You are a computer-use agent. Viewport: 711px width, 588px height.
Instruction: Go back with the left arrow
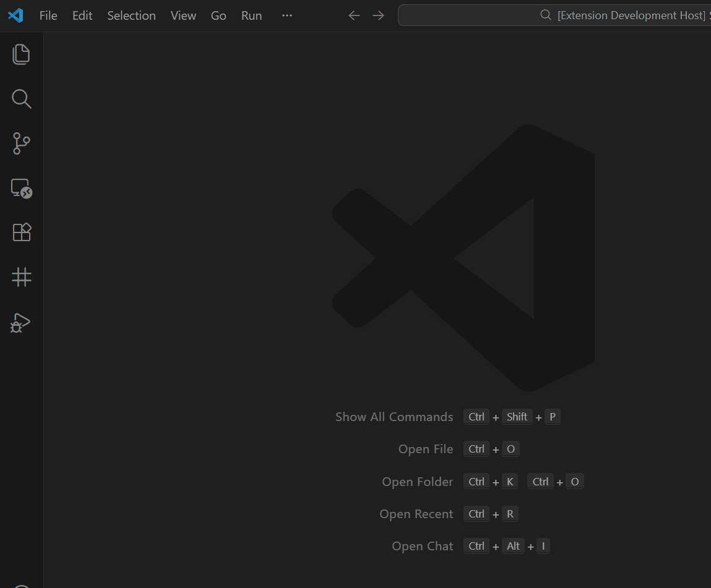coord(354,15)
